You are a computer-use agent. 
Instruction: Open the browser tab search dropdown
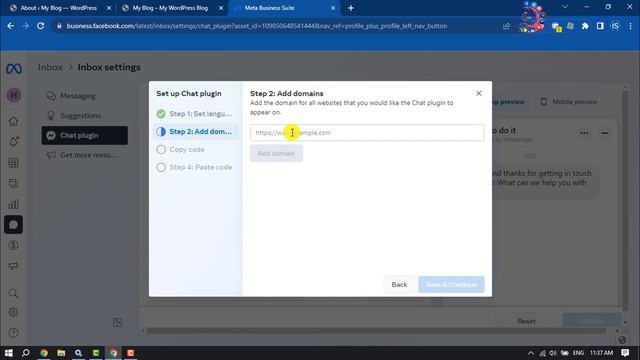(565, 7)
